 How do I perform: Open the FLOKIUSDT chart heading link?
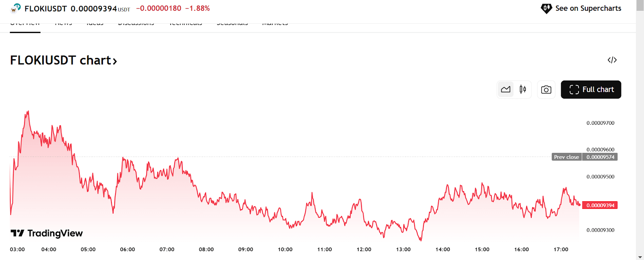pyautogui.click(x=60, y=60)
